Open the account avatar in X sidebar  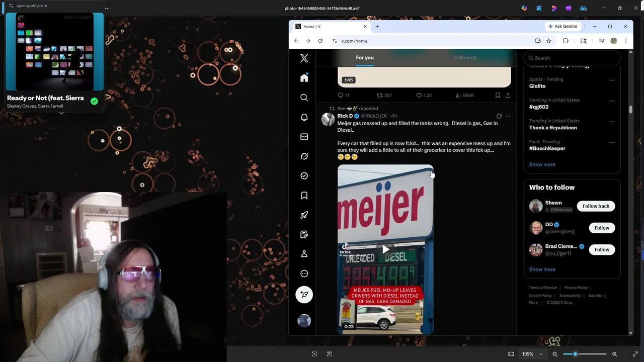click(x=304, y=321)
